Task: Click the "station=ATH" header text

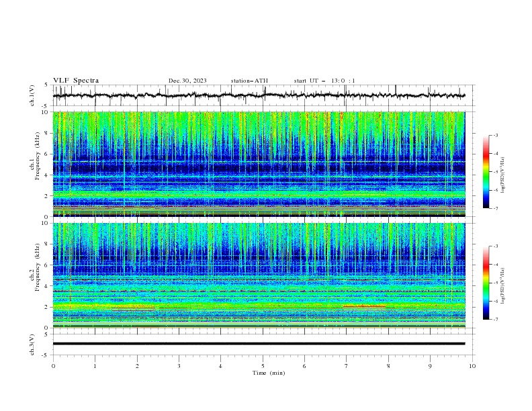Action: 249,81
